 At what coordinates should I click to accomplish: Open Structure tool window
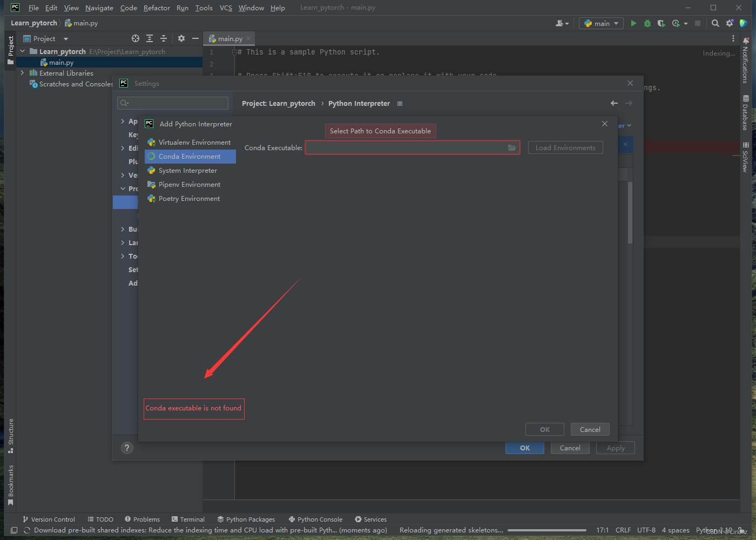[x=10, y=436]
